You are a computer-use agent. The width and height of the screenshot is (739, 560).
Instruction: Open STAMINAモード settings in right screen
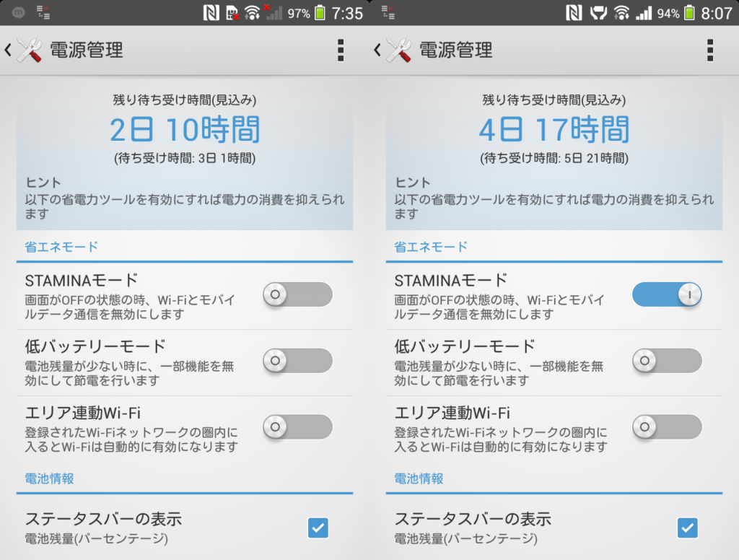pos(499,297)
